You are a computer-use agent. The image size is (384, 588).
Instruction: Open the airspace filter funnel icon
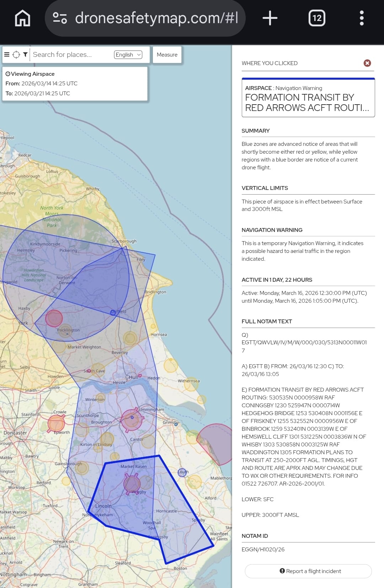point(25,54)
